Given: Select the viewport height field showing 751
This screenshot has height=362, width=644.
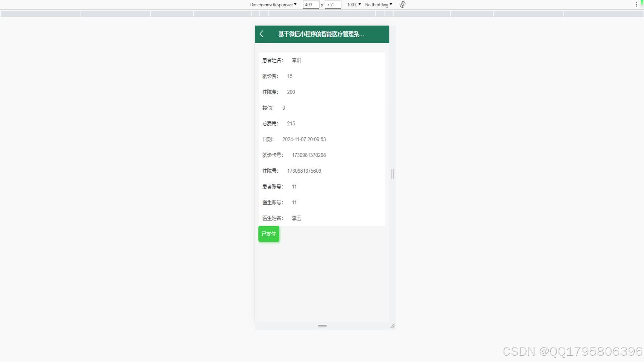Looking at the screenshot, I should tap(332, 4).
